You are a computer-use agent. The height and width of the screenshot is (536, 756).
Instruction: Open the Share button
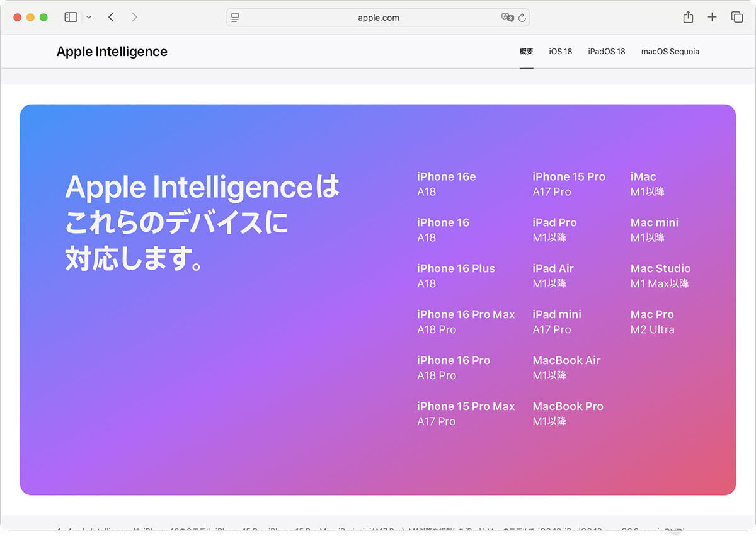[688, 18]
